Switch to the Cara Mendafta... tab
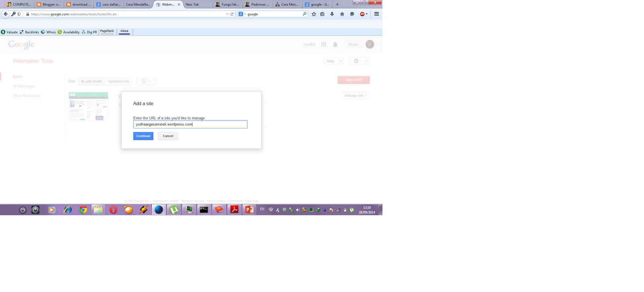 click(138, 4)
